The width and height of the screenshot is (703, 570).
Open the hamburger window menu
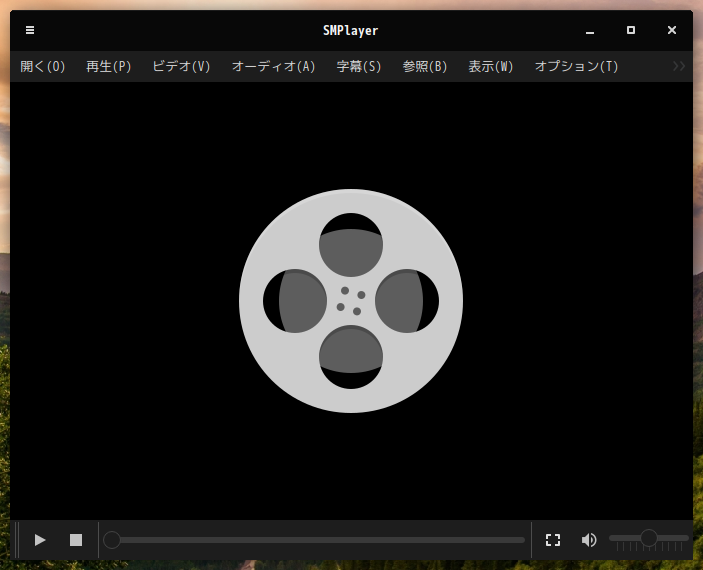click(x=30, y=30)
